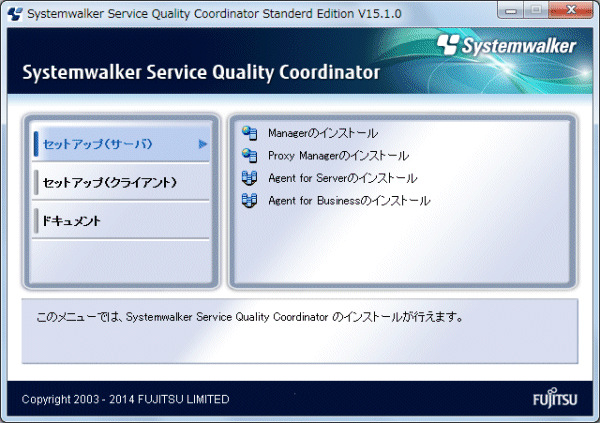This screenshot has height=423, width=600.
Task: Click the Systemwalker logo in banner
Action: (x=507, y=46)
